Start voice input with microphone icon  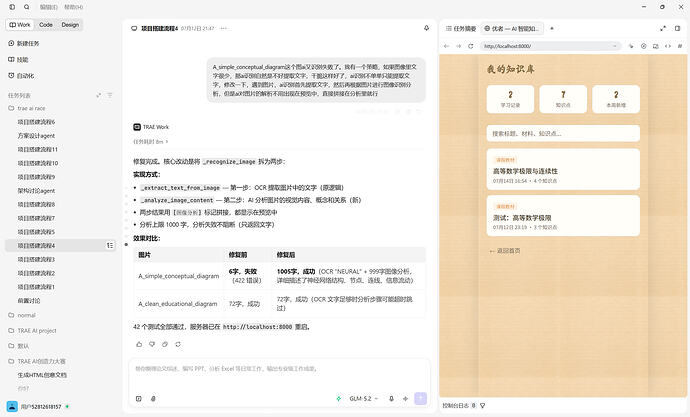click(x=391, y=399)
